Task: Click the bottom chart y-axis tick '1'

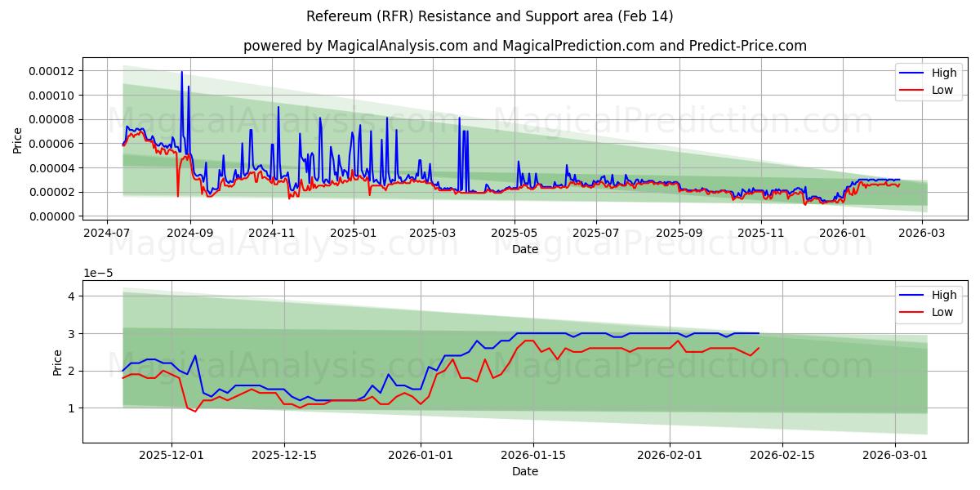Action: (72, 408)
